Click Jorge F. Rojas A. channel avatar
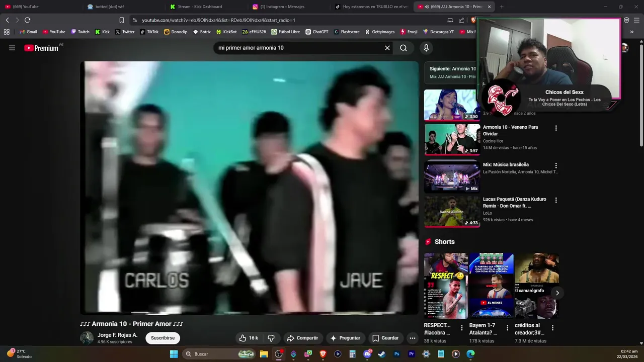 pyautogui.click(x=87, y=338)
